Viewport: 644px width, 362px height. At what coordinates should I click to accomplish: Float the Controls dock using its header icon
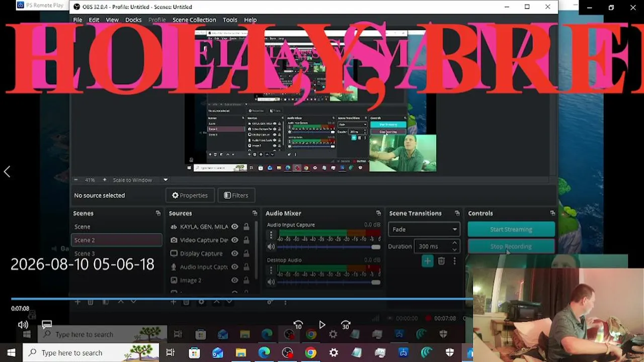coord(552,213)
